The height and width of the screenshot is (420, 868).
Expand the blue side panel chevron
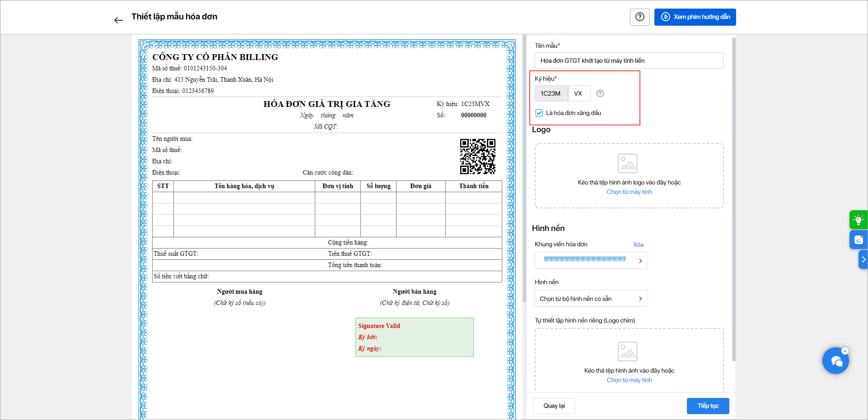863,259
